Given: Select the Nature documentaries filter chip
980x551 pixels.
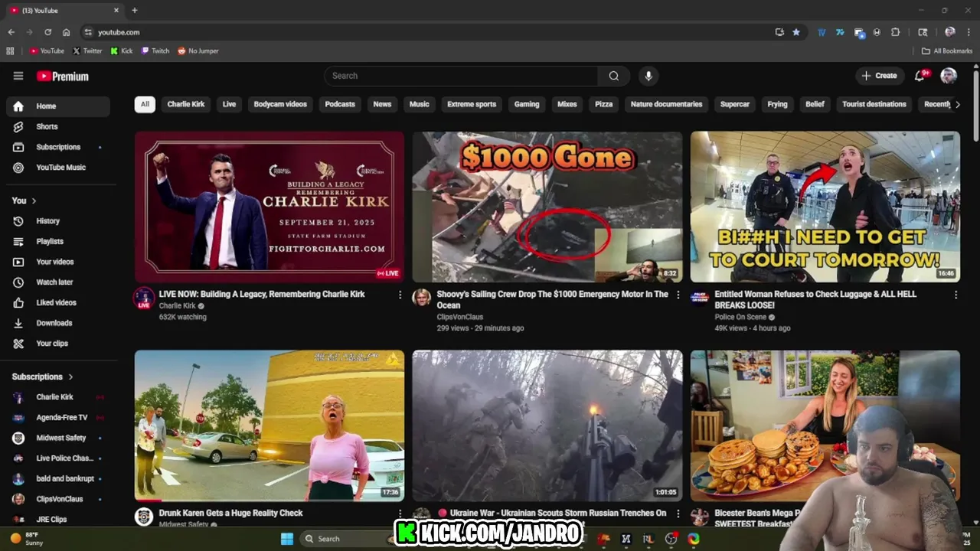Looking at the screenshot, I should point(666,104).
